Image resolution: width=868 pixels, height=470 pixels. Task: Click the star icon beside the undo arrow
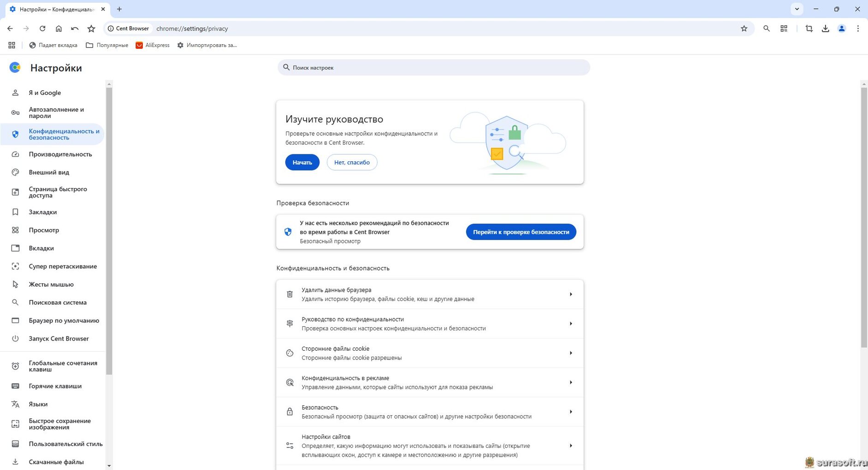91,29
